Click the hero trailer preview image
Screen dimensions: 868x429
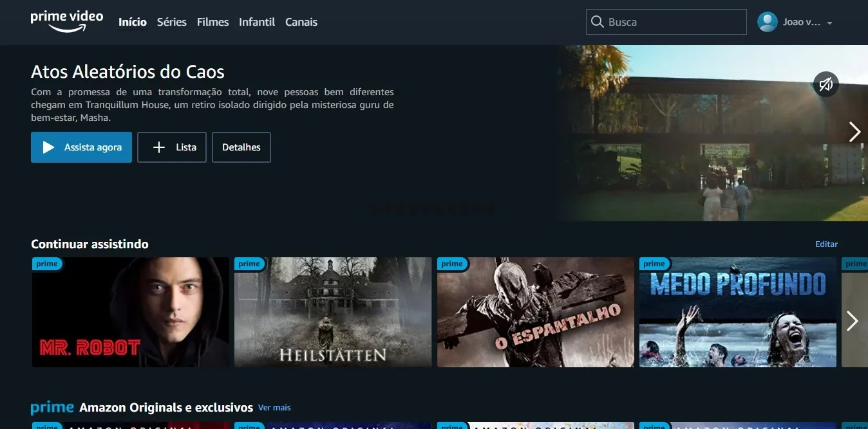pos(713,133)
